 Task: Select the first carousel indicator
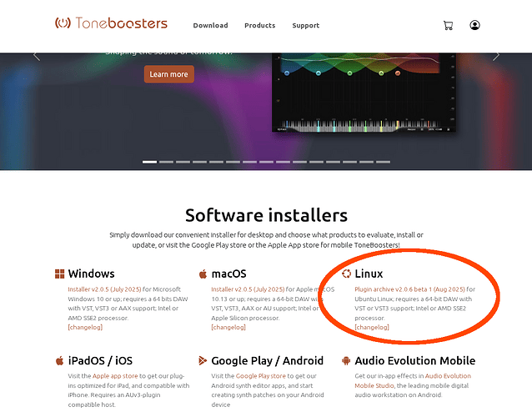click(x=149, y=162)
